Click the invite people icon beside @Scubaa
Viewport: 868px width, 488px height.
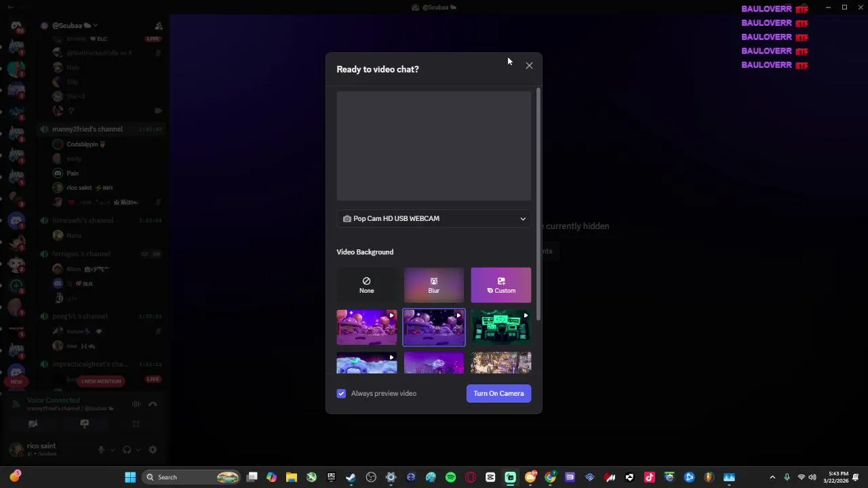pos(158,26)
